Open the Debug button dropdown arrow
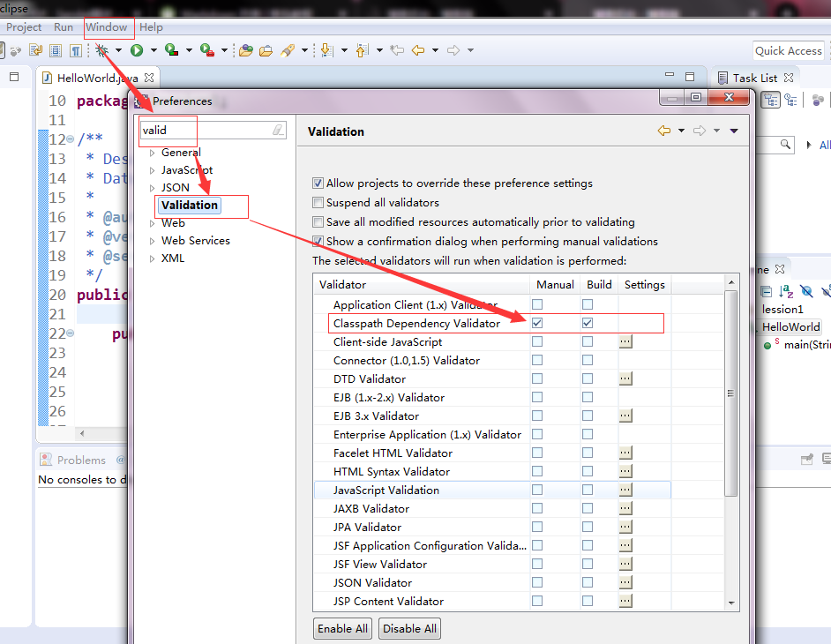The height and width of the screenshot is (644, 831). 118,50
